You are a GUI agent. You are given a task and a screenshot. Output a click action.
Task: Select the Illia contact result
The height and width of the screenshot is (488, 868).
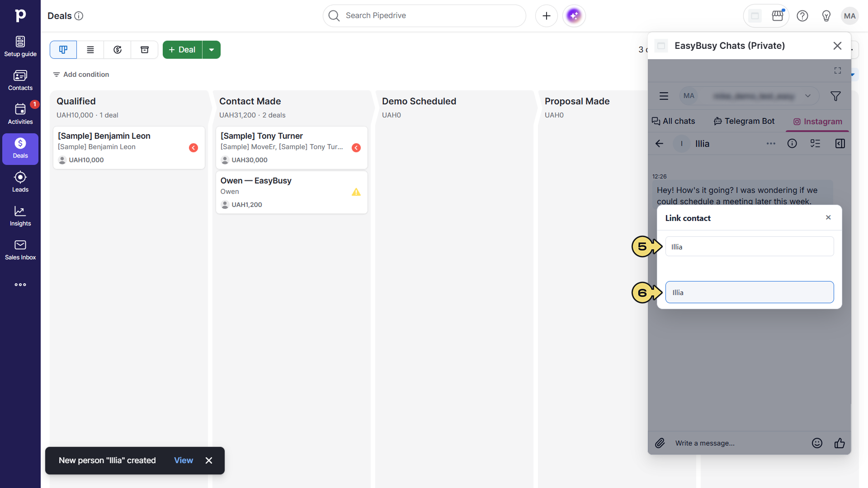tap(750, 292)
